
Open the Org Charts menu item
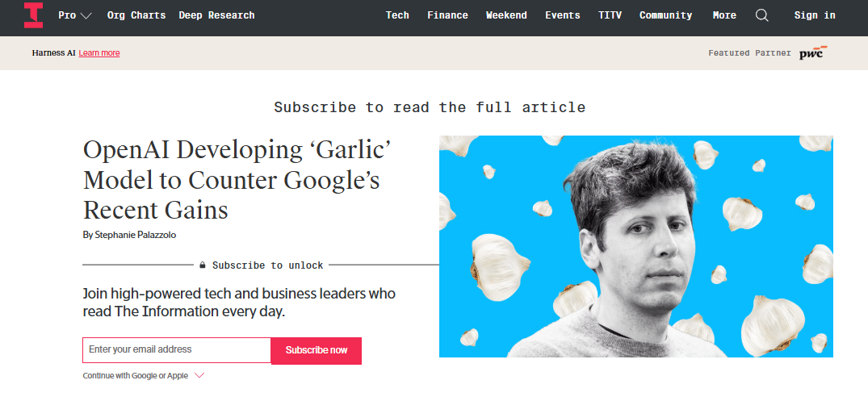click(x=136, y=15)
